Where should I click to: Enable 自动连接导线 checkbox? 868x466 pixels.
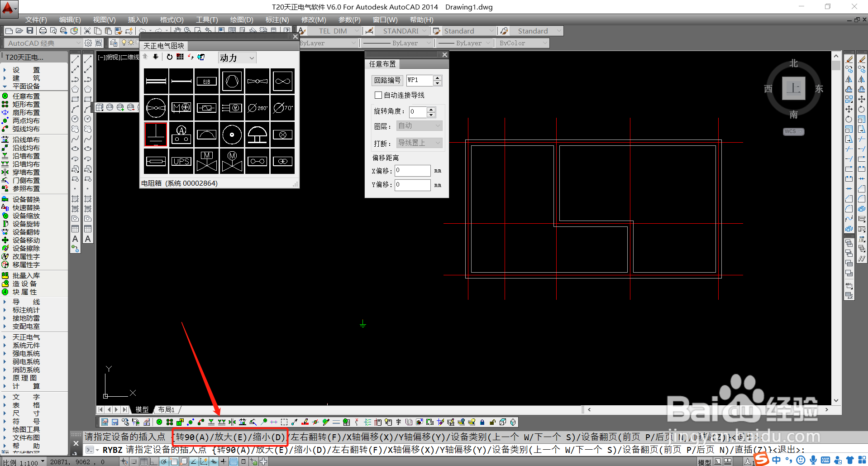[x=378, y=95]
